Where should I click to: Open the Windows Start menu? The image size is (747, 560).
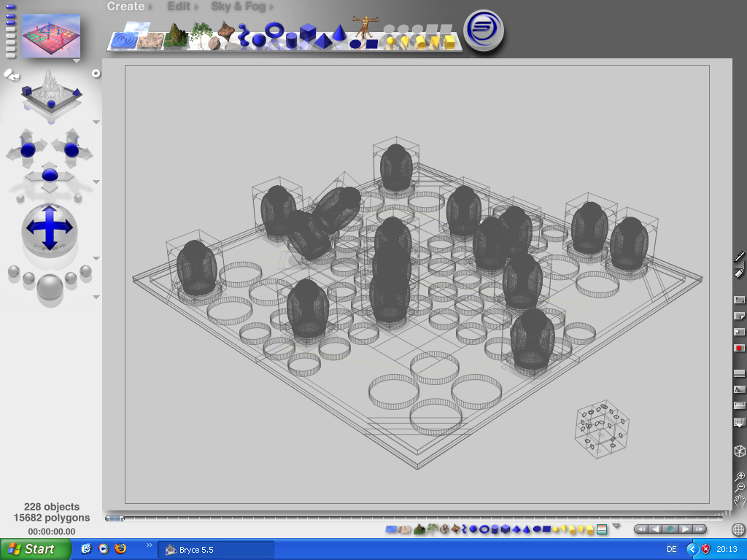(x=35, y=549)
